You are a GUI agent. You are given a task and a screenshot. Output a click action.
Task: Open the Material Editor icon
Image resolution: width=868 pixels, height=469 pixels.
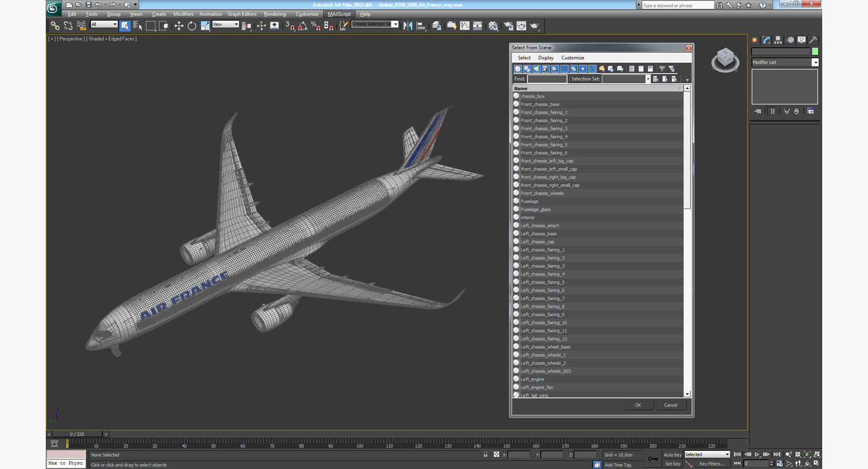pyautogui.click(x=493, y=25)
